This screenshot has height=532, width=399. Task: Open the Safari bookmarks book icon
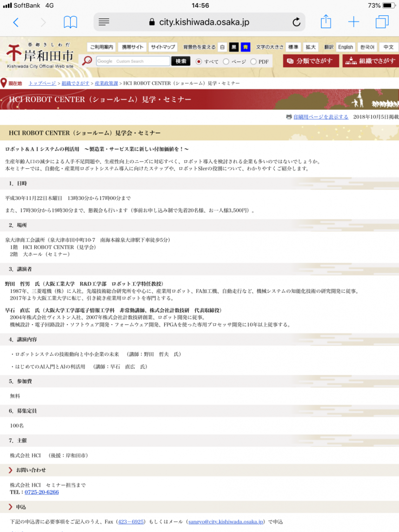coord(70,22)
